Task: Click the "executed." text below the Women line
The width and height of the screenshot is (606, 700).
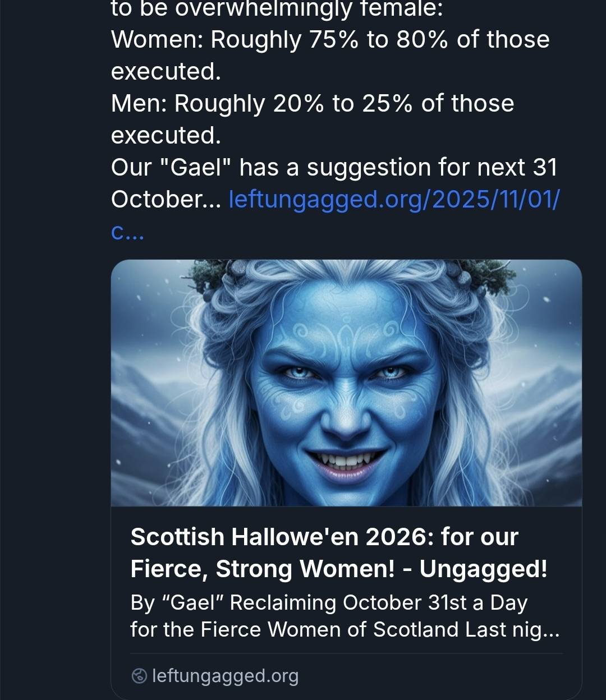Action: click(x=166, y=71)
